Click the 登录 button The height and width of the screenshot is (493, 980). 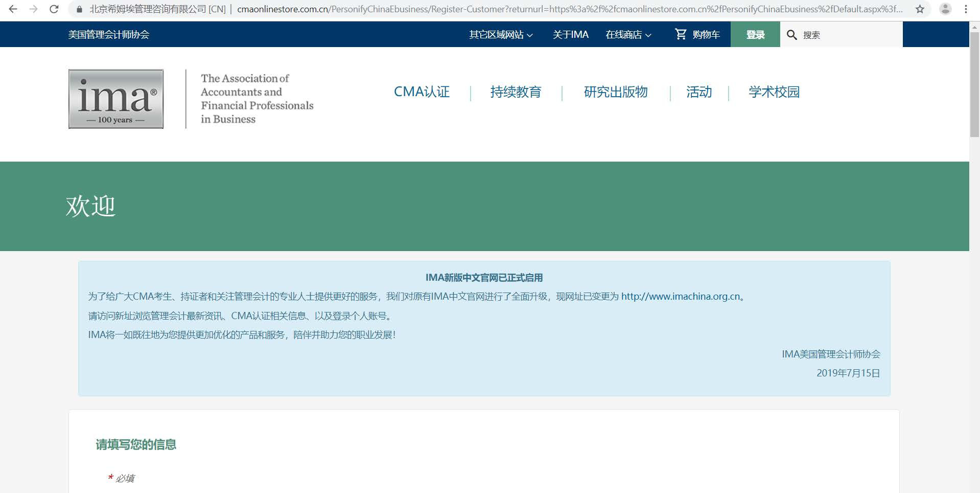tap(755, 34)
